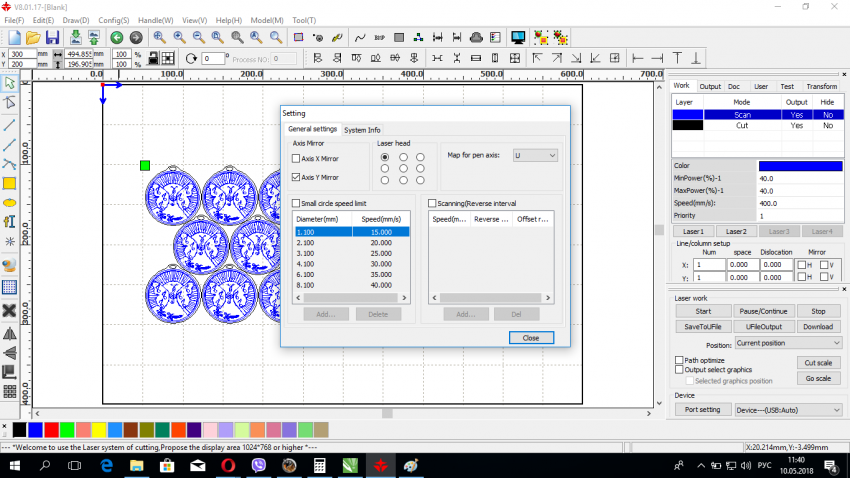Uncheck the Axis Y Mirror checkbox

(x=296, y=177)
